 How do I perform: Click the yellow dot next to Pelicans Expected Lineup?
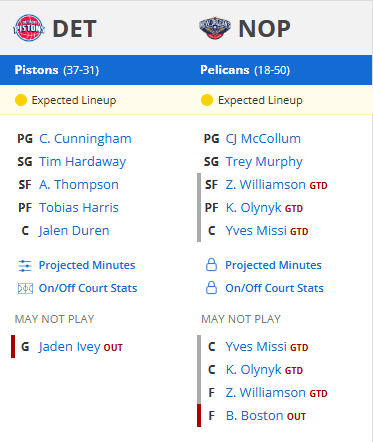pyautogui.click(x=207, y=100)
